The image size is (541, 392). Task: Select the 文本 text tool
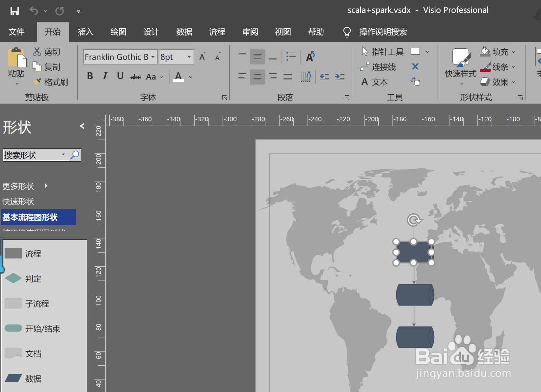tap(375, 82)
